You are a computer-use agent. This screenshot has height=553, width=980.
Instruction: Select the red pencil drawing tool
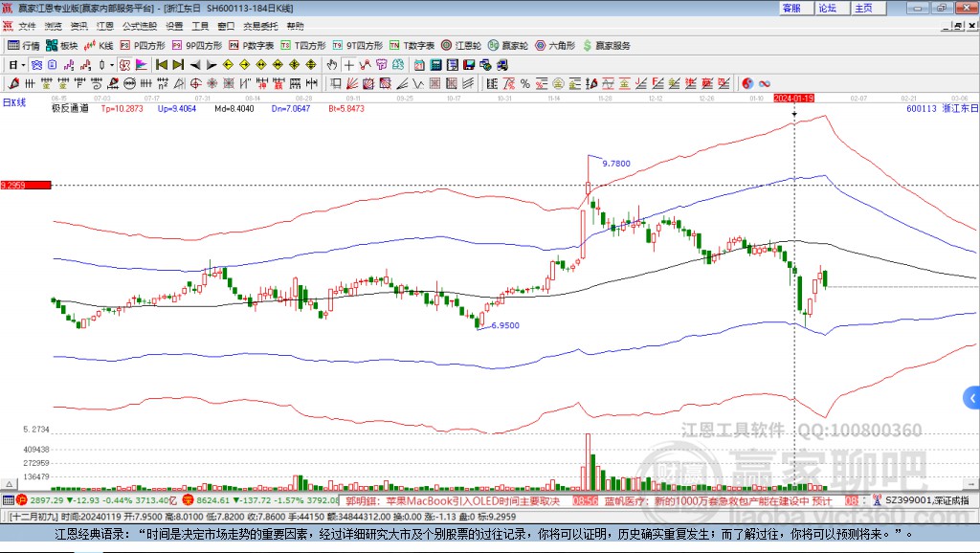(x=13, y=83)
